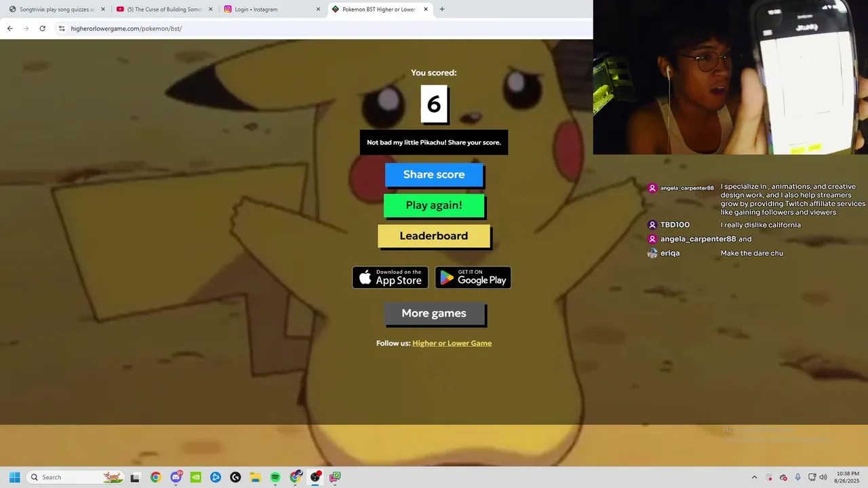868x488 pixels.
Task: Open the Windows Start menu
Action: tap(14, 477)
